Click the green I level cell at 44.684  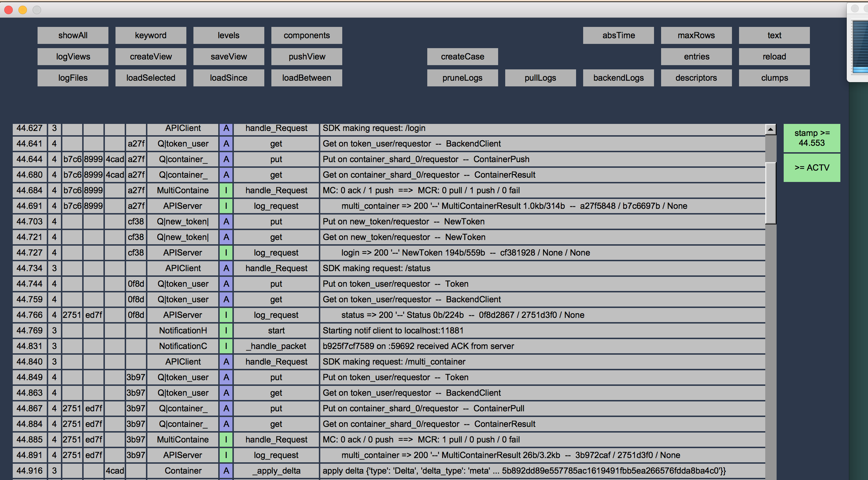[x=226, y=190]
